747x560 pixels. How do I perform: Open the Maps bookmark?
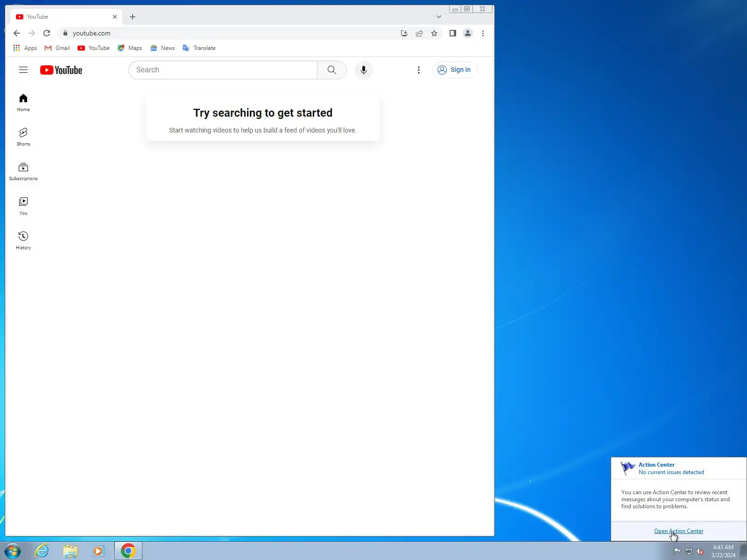(x=130, y=48)
